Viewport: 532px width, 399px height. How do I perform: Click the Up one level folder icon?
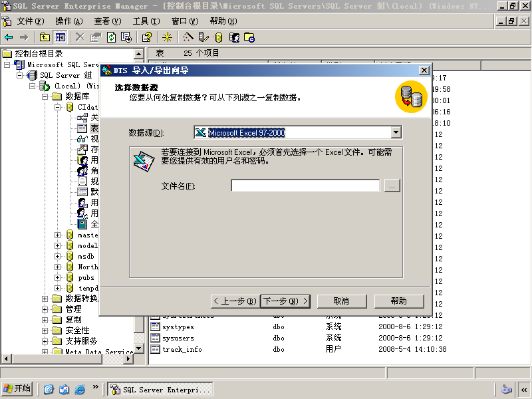pyautogui.click(x=45, y=37)
